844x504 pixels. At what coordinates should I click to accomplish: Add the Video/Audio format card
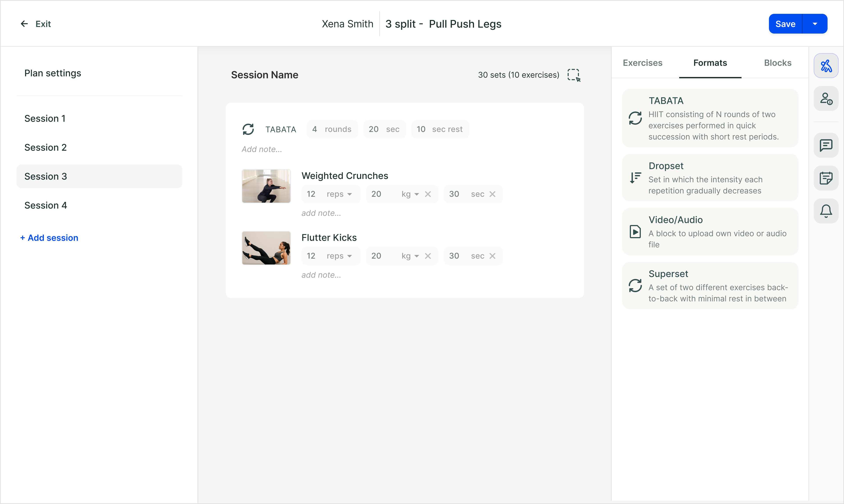pyautogui.click(x=710, y=232)
